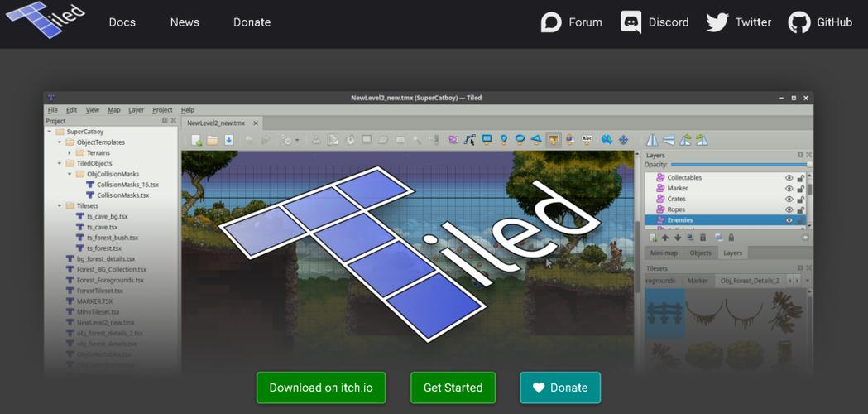This screenshot has height=414, width=868.
Task: Toggle the lock on Crates layer
Action: click(800, 199)
